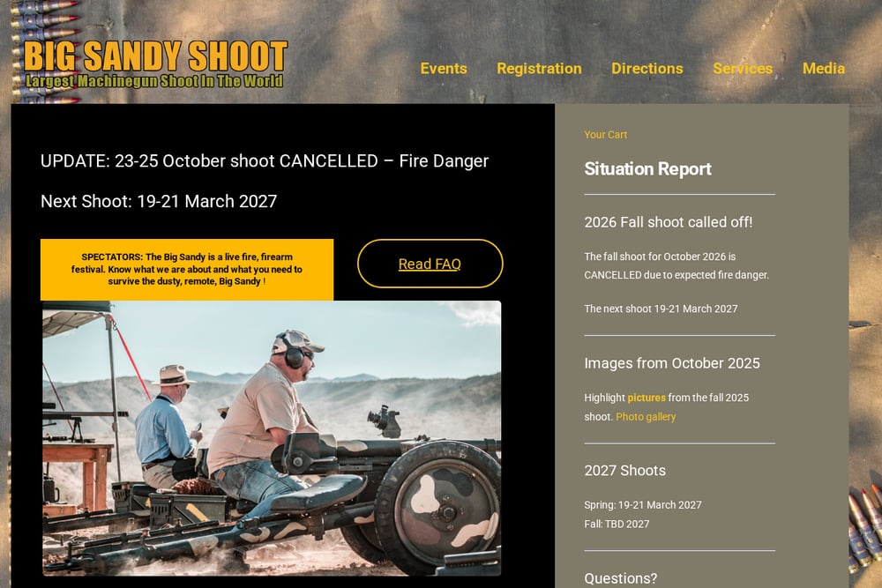Follow the yellow 'pictures' link
Image resolution: width=882 pixels, height=588 pixels.
(647, 398)
